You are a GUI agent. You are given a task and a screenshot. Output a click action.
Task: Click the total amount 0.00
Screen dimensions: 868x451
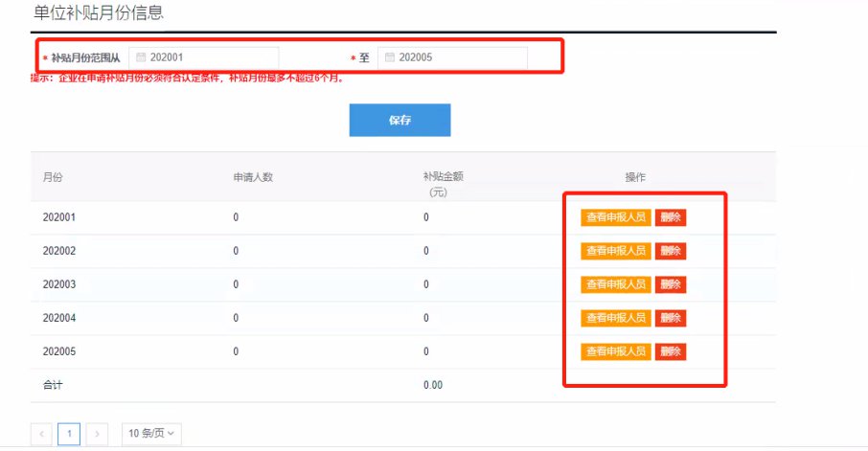[x=433, y=385]
